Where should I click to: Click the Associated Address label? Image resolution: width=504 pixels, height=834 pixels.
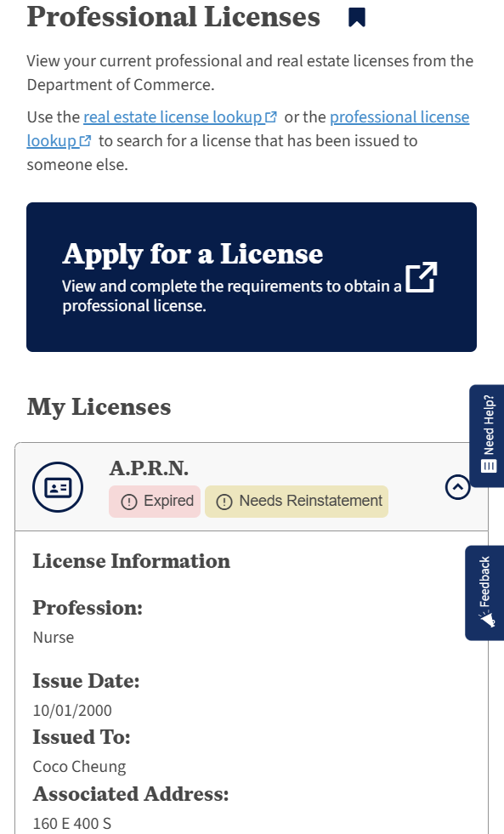pyautogui.click(x=131, y=794)
